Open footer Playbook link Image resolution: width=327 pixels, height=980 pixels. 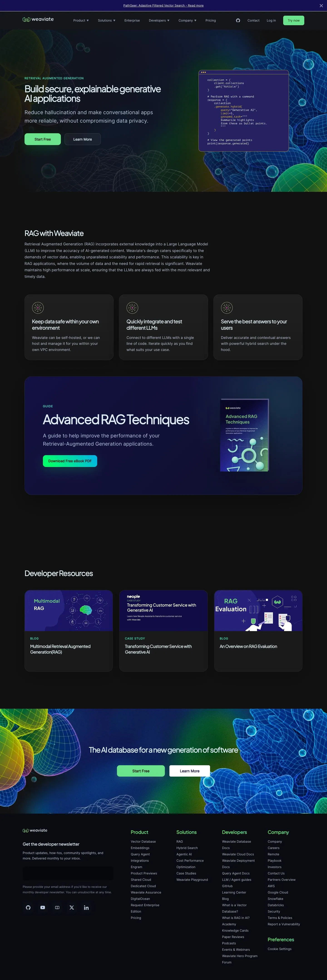coord(275,861)
